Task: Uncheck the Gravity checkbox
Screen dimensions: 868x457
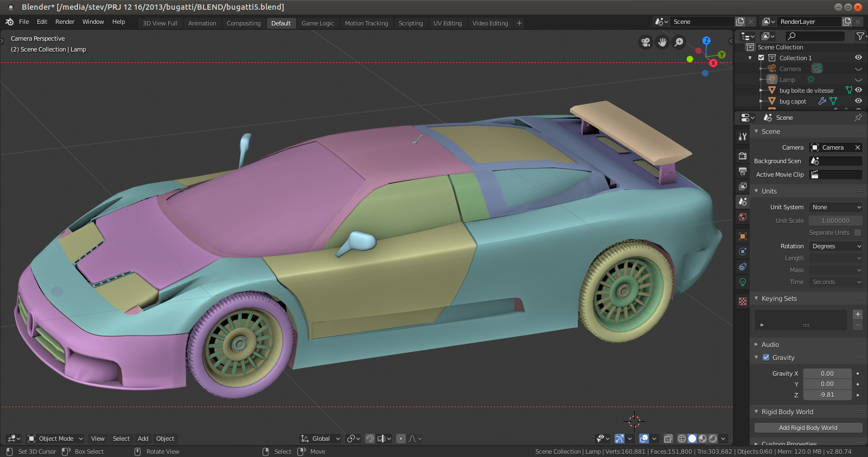Action: pyautogui.click(x=766, y=357)
